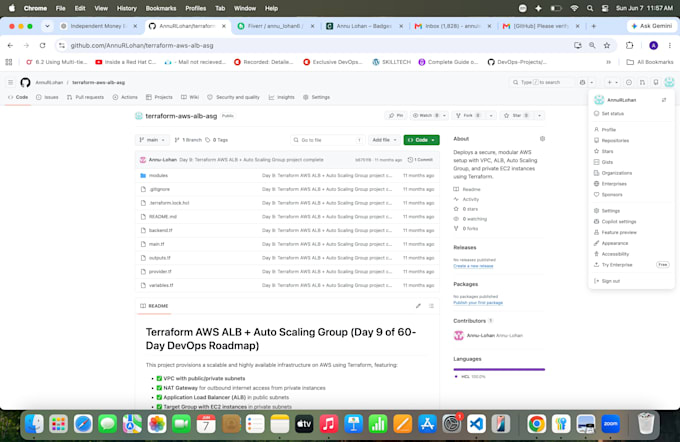
Task: Open Chrome extensions puzzle icon
Action: click(629, 45)
